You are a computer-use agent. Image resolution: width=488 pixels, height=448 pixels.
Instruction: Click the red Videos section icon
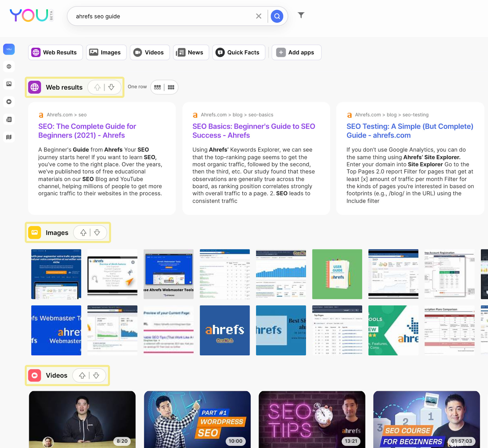(x=35, y=375)
